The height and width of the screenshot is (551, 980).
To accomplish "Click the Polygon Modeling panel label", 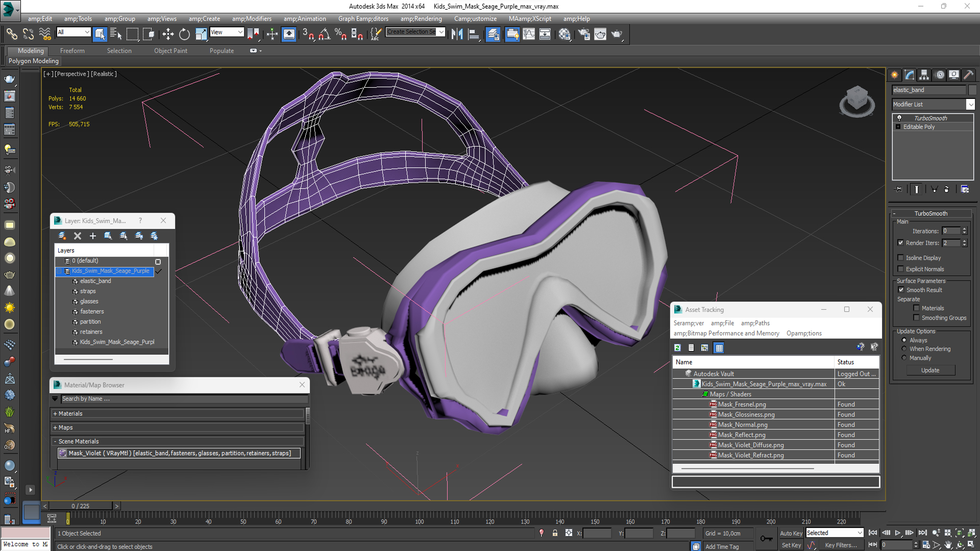I will (x=34, y=61).
